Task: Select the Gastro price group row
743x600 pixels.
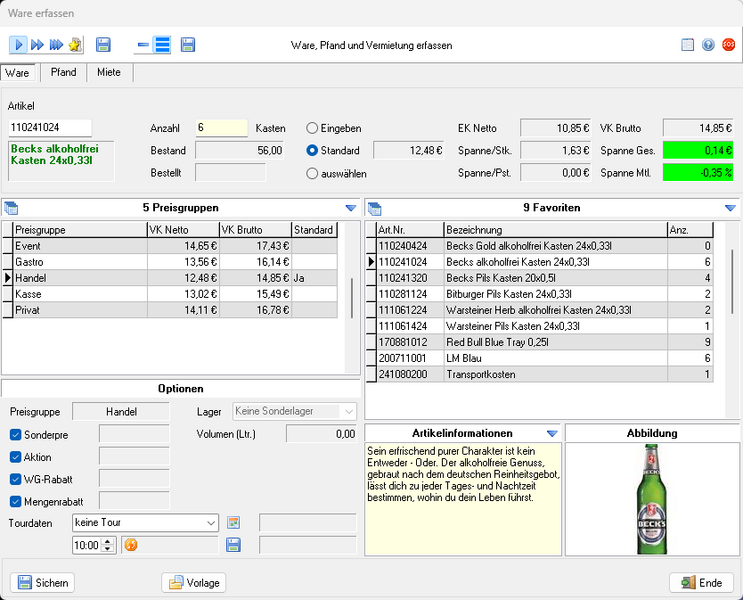Action: [170, 262]
